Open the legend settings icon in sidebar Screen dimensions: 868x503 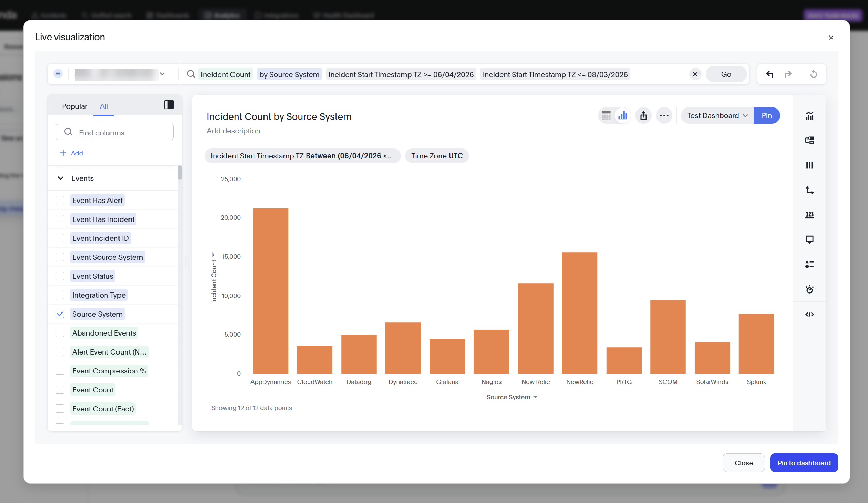click(x=809, y=264)
